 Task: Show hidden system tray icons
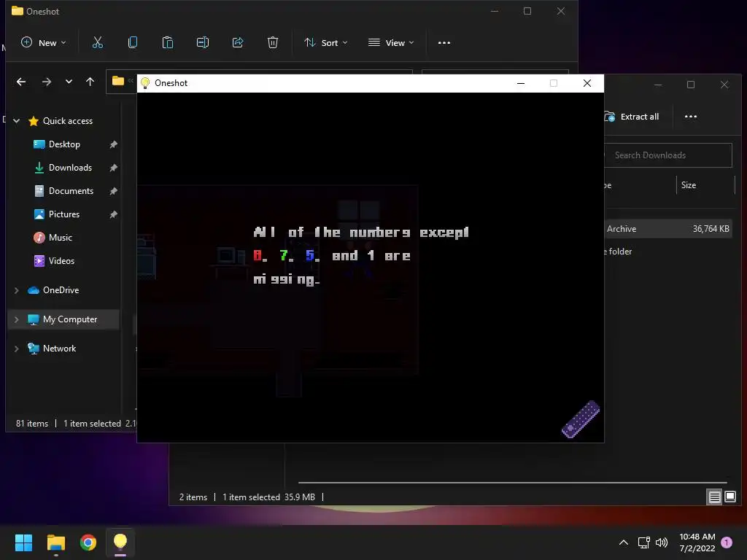coord(623,542)
